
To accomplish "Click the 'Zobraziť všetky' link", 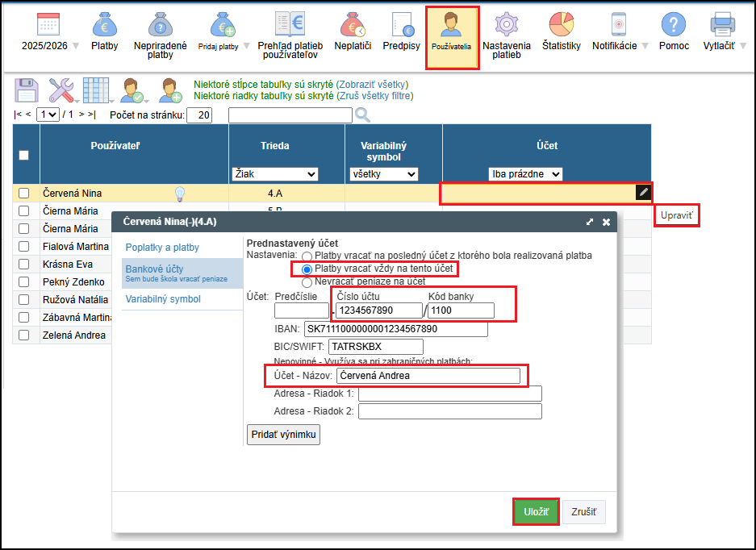I will (x=372, y=84).
